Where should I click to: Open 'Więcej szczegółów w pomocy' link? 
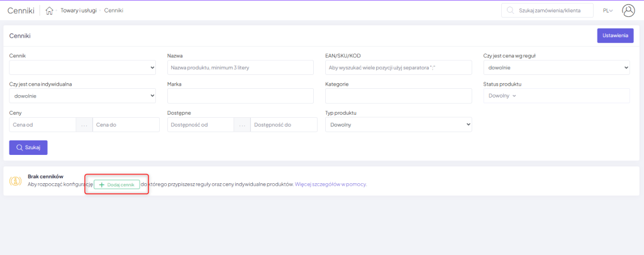tap(330, 184)
